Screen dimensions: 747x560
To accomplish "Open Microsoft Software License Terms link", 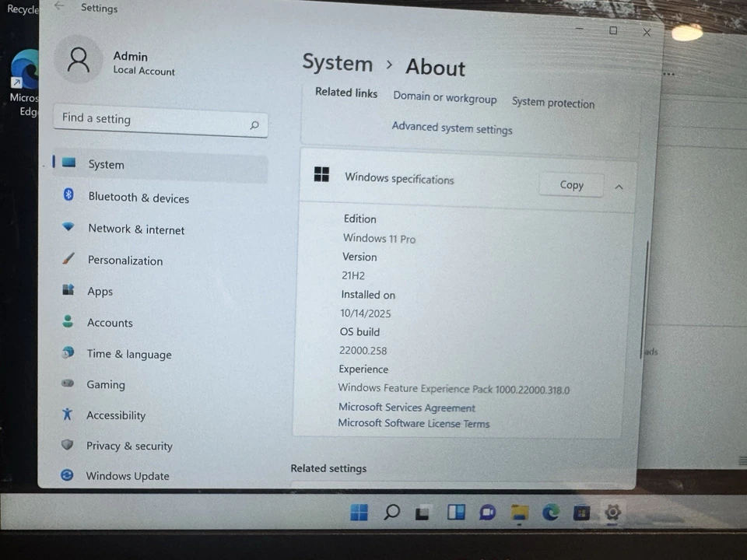I will (413, 423).
